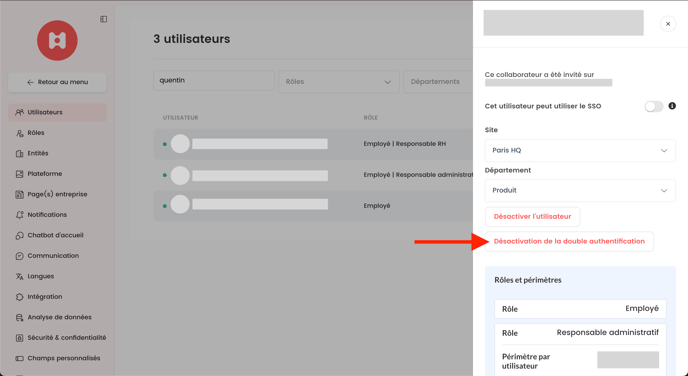Open Page(s) entreprise section
The height and width of the screenshot is (376, 688).
(57, 194)
